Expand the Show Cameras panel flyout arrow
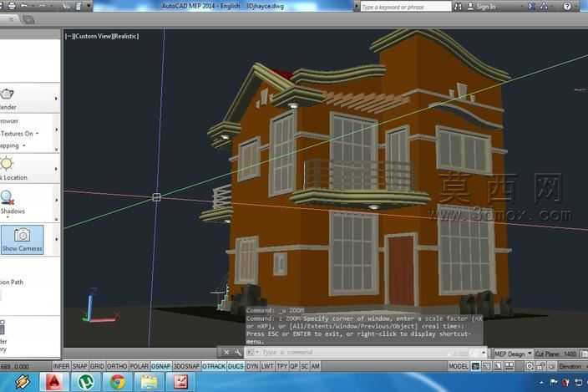The width and height of the screenshot is (588, 392). click(x=56, y=239)
